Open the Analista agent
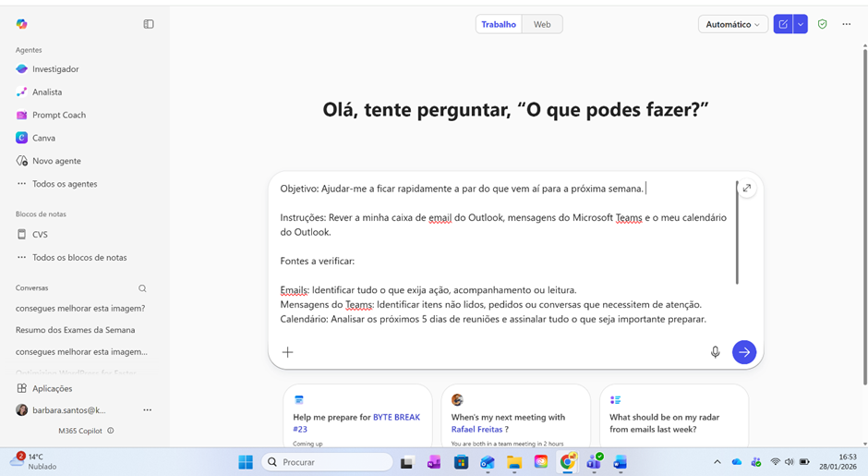The width and height of the screenshot is (868, 476). 47,92
